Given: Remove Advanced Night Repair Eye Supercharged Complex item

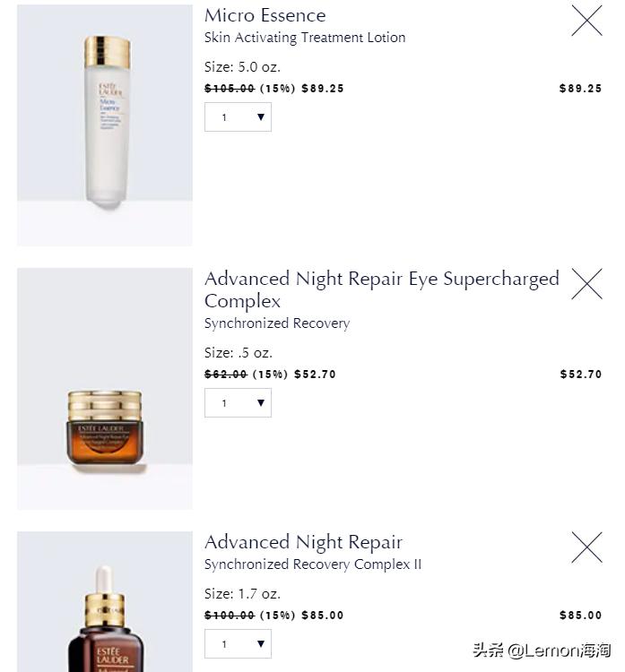Looking at the screenshot, I should pyautogui.click(x=586, y=284).
